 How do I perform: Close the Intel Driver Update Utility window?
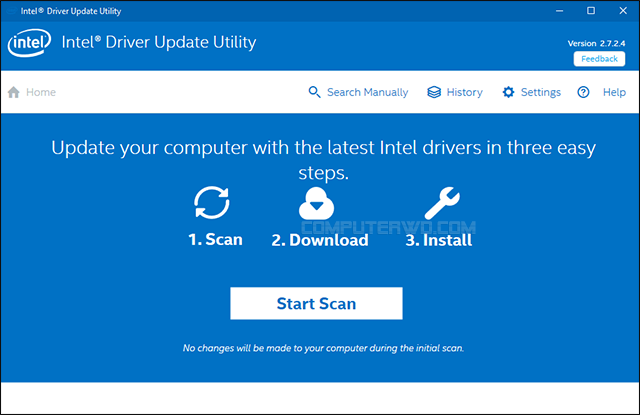tap(623, 11)
